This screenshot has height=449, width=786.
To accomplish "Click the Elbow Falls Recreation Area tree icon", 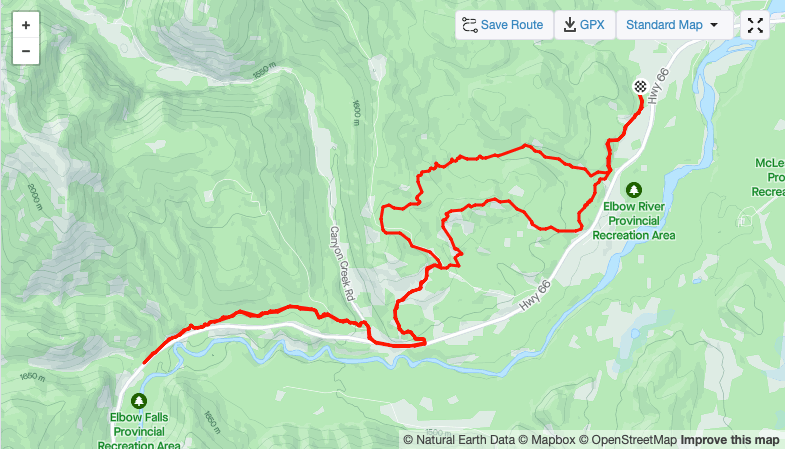I will tap(139, 401).
